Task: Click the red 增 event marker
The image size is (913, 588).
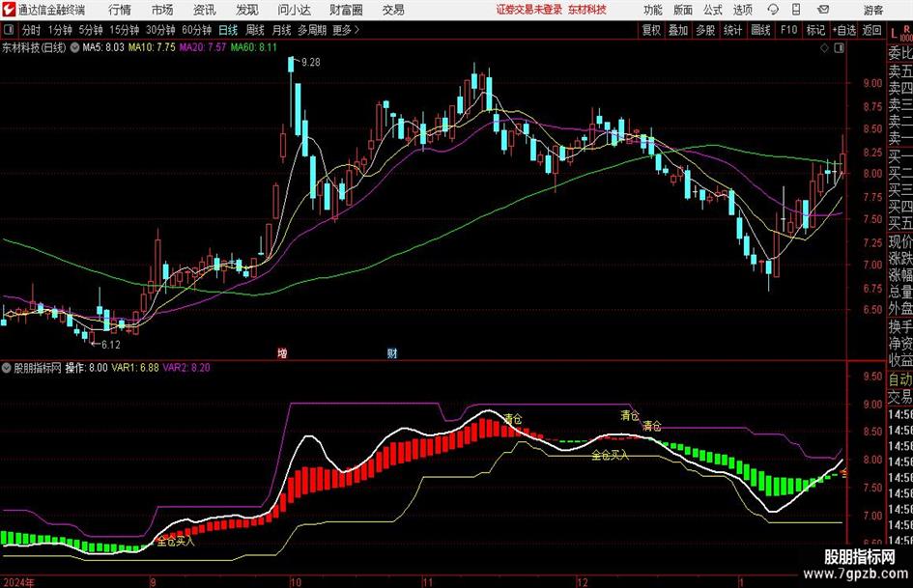Action: tap(282, 352)
